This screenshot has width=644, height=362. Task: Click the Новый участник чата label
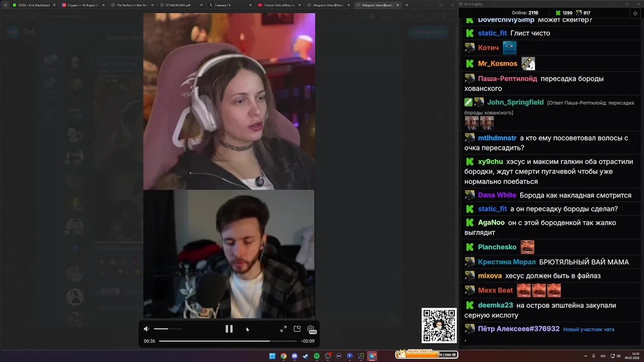pyautogui.click(x=589, y=329)
